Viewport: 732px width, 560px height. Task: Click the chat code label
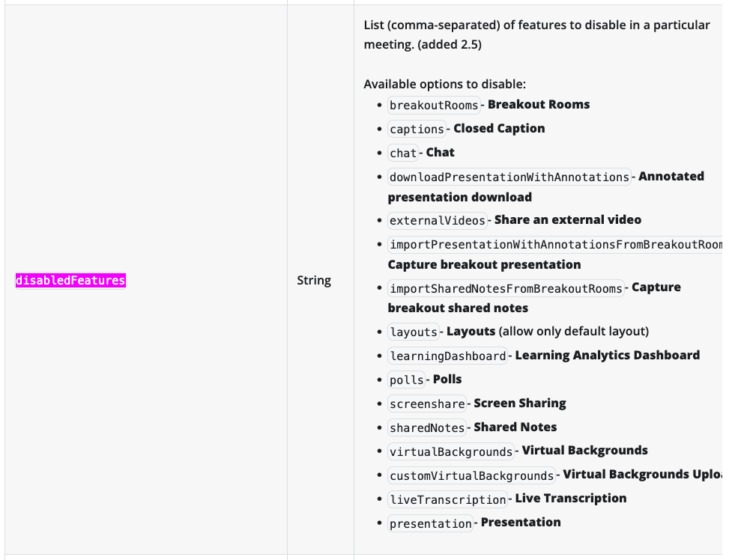403,153
